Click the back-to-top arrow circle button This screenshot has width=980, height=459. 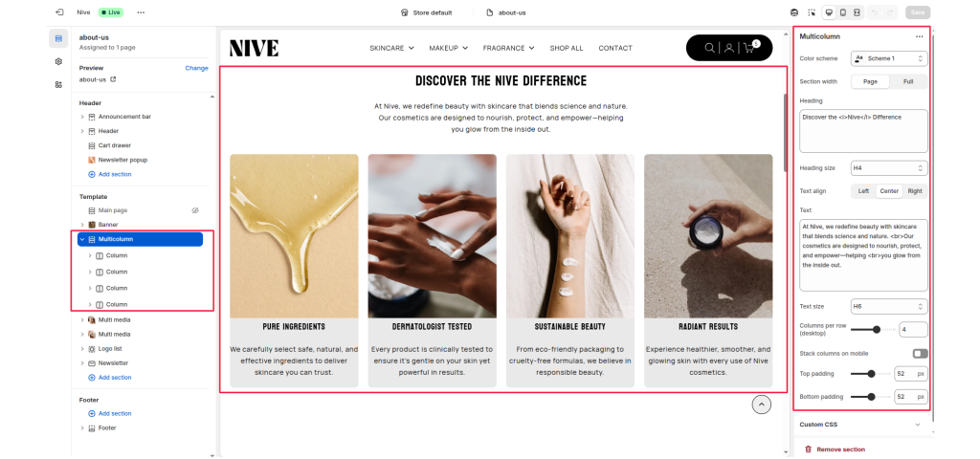(761, 404)
